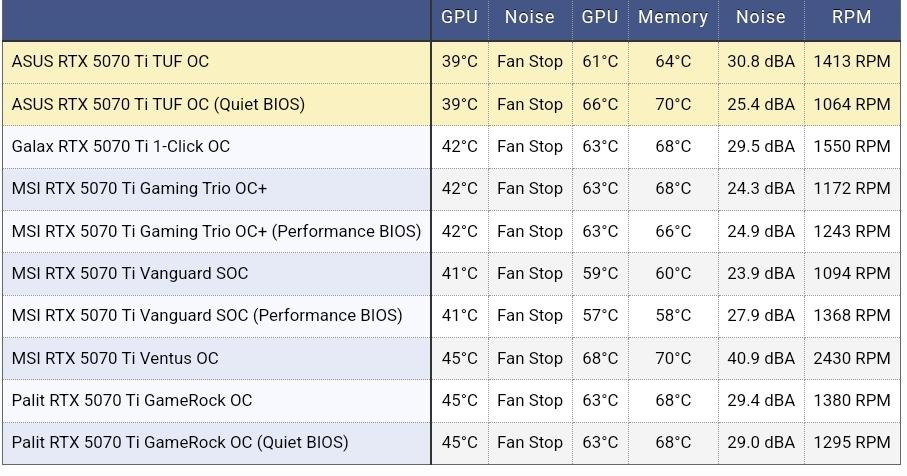Select the 1094 RPM fan speed cell
This screenshot has width=907, height=476.
point(851,273)
